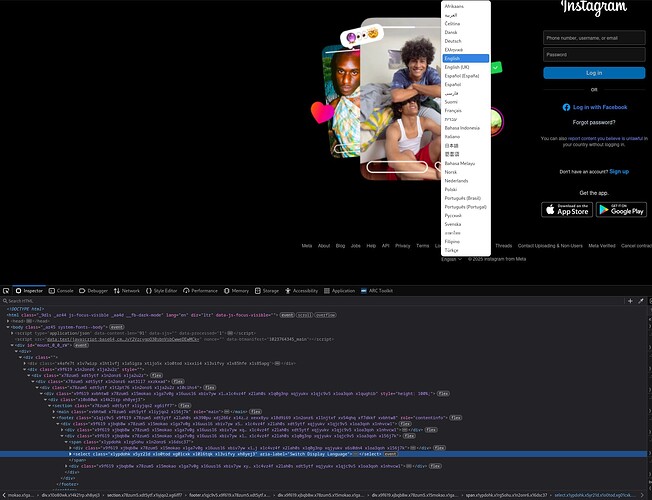Open the Memory tab
Image resolution: width=652 pixels, height=500 pixels.
coord(236,291)
